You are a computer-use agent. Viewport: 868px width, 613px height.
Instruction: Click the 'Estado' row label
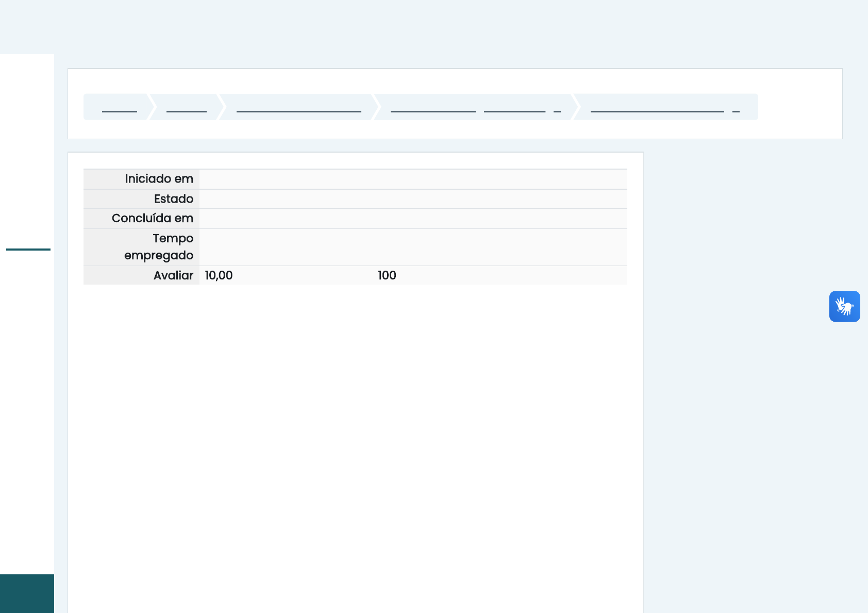(x=173, y=199)
